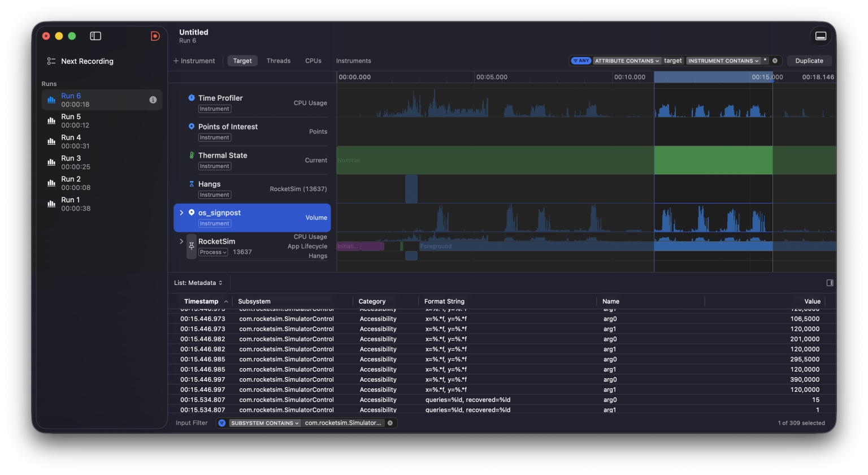The height and width of the screenshot is (475, 868).
Task: Expand the RocketSim process track
Action: pyautogui.click(x=181, y=241)
